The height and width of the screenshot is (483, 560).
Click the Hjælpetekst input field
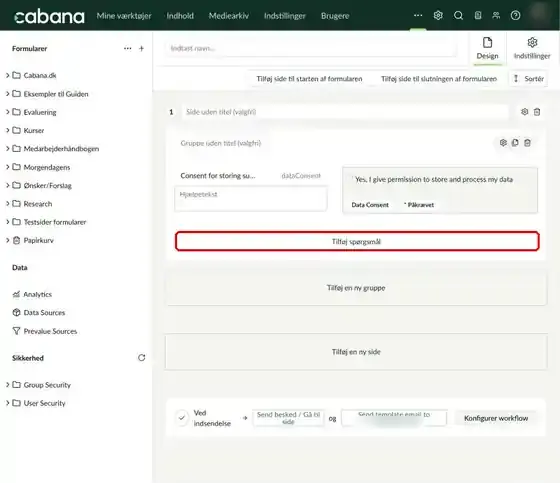tap(251, 199)
